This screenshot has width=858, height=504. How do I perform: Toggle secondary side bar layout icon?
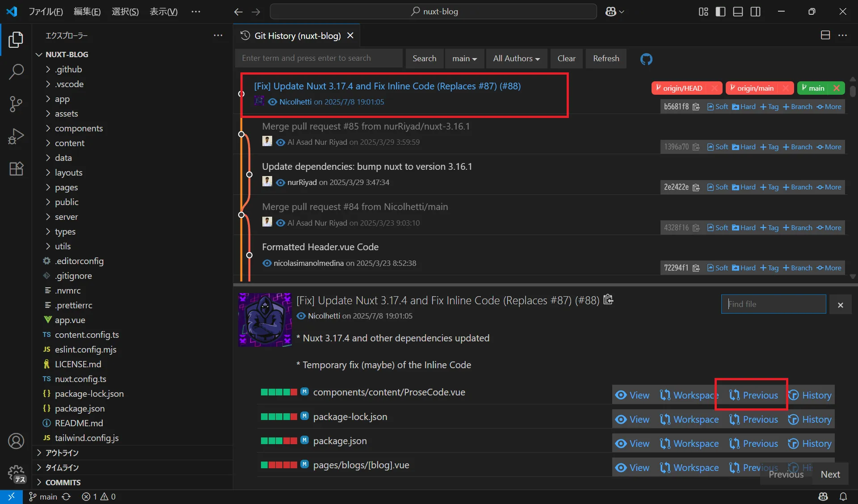point(755,12)
